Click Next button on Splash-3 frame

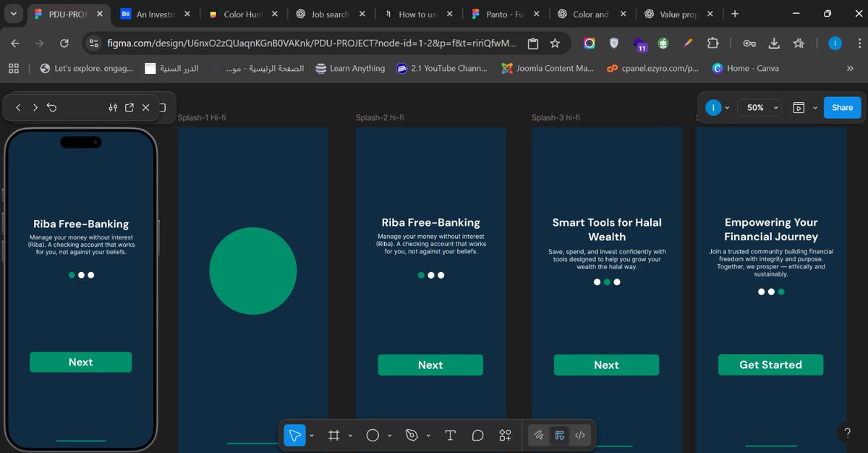[x=606, y=365]
